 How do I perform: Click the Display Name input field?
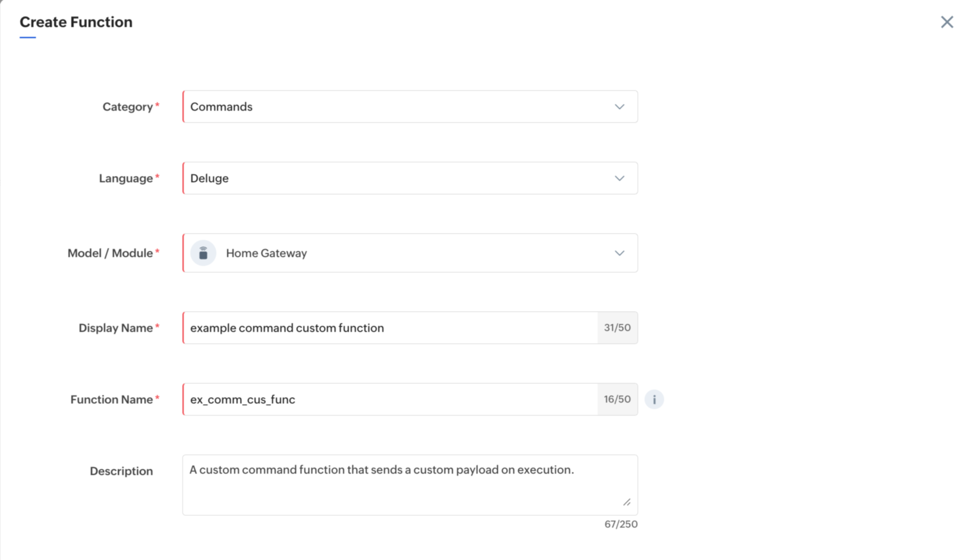pos(391,328)
